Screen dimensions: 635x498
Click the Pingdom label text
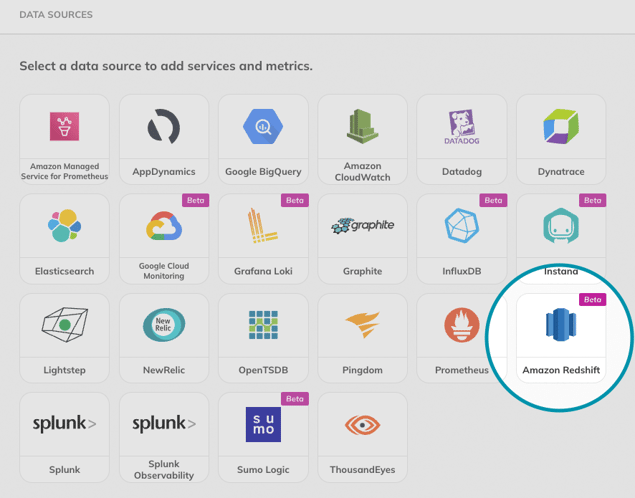362,370
